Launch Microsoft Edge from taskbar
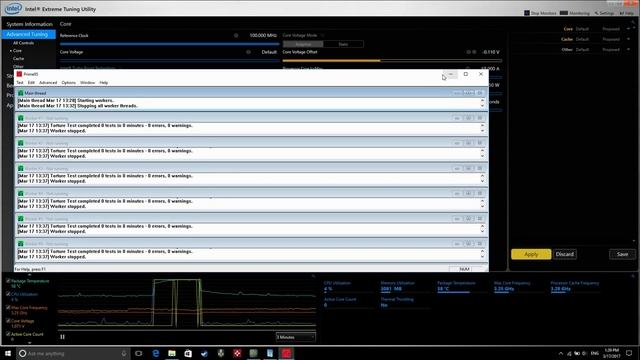 (156, 353)
